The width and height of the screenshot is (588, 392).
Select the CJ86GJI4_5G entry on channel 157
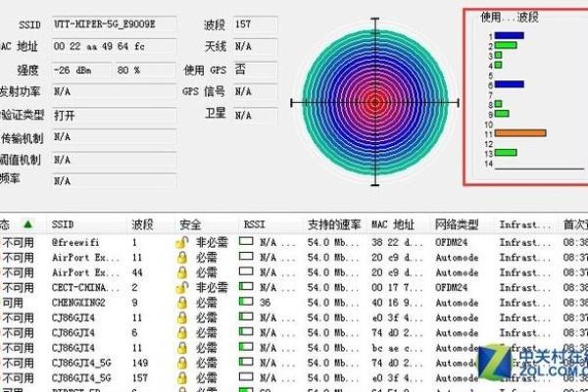(81, 377)
